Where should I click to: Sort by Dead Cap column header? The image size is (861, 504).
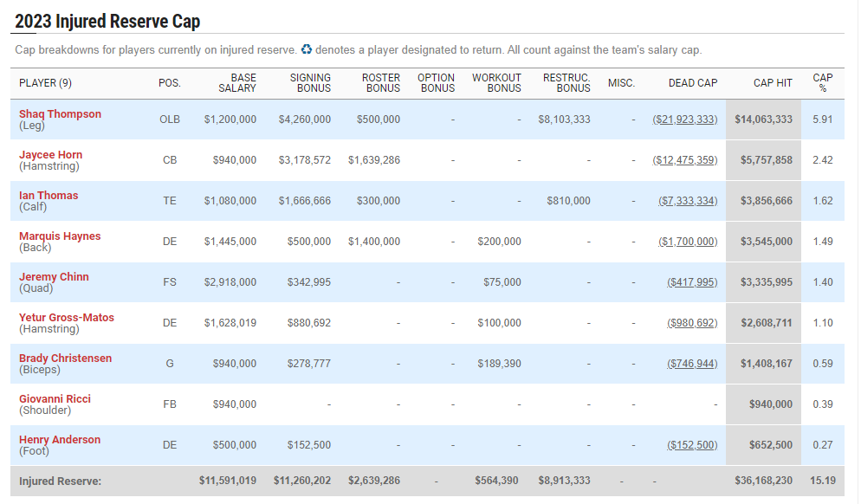[x=693, y=83]
